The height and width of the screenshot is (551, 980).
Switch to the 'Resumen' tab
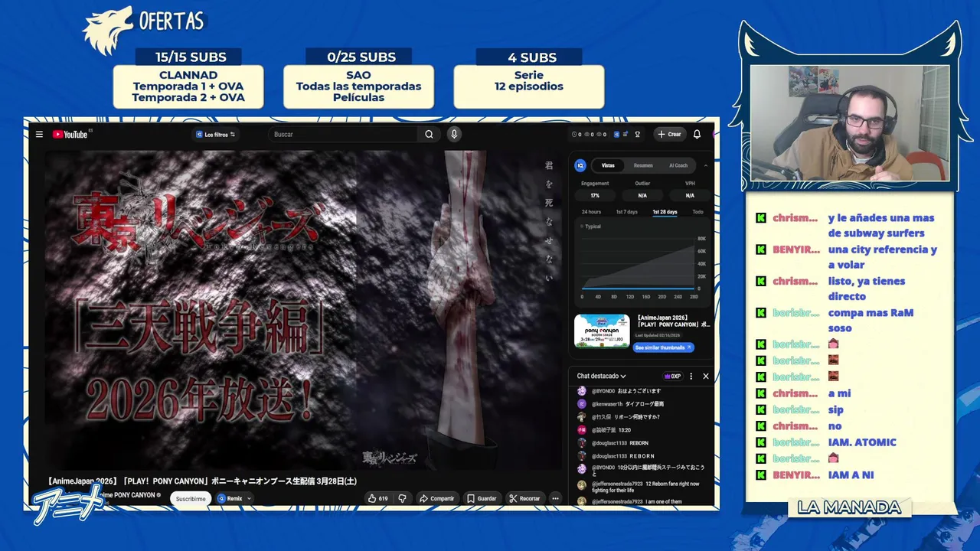click(643, 165)
